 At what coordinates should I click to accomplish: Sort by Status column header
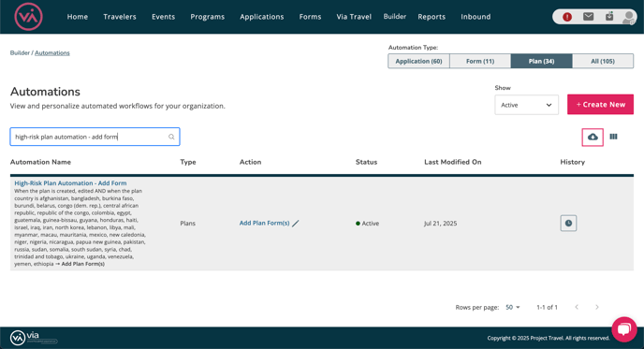tap(366, 162)
